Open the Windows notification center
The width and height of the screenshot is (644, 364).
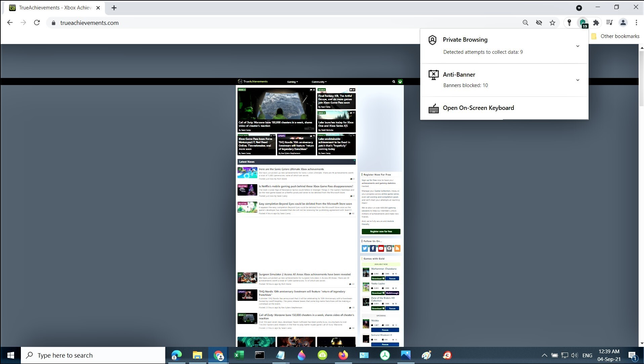pyautogui.click(x=632, y=356)
